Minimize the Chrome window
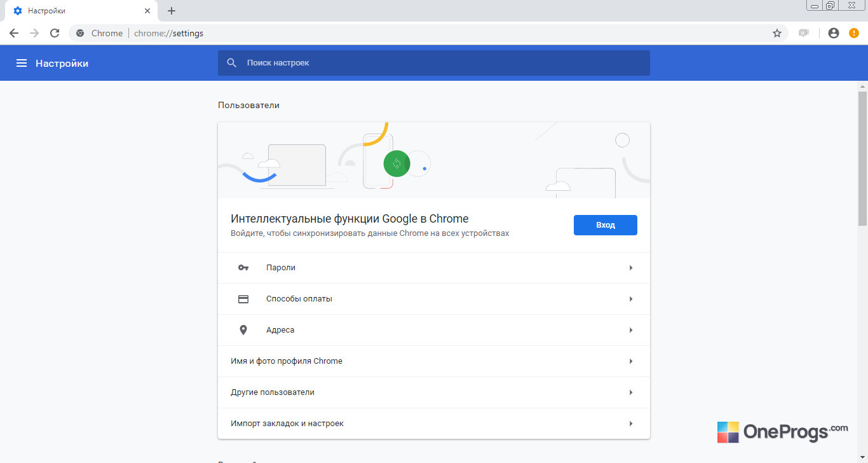The width and height of the screenshot is (868, 463). coord(815,6)
